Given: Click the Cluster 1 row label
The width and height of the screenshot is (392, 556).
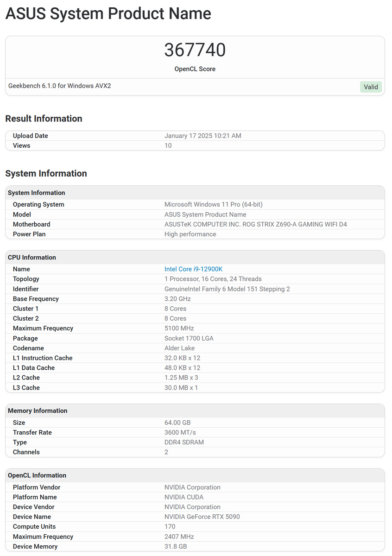Looking at the screenshot, I should 26,309.
